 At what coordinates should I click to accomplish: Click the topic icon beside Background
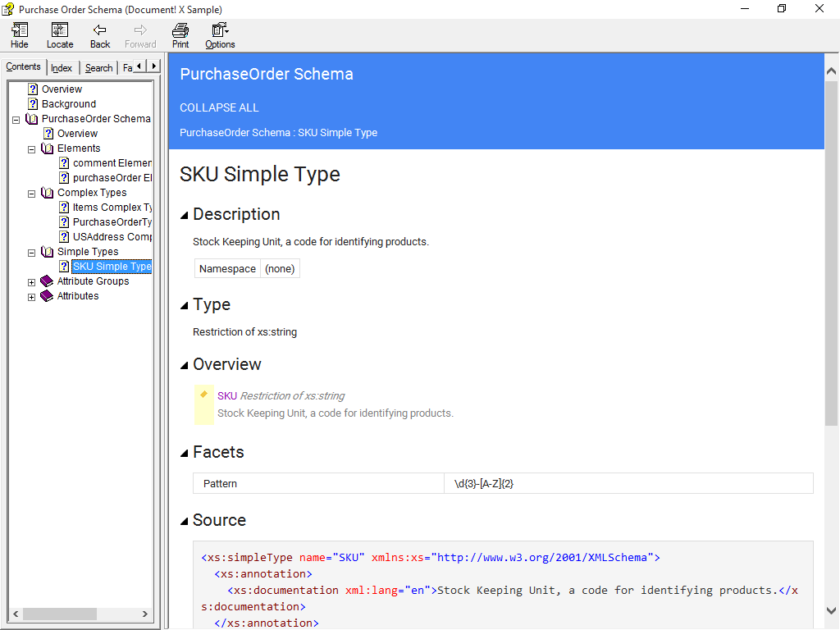click(33, 104)
